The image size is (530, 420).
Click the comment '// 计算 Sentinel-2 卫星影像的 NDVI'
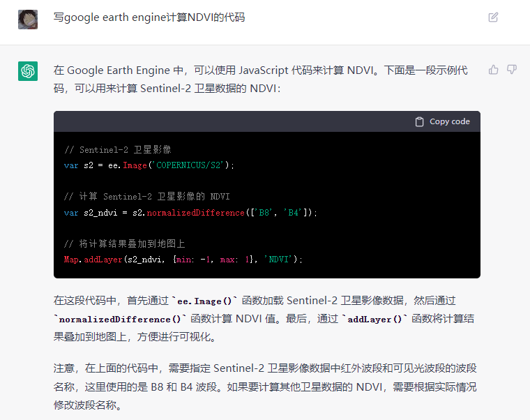coord(146,197)
